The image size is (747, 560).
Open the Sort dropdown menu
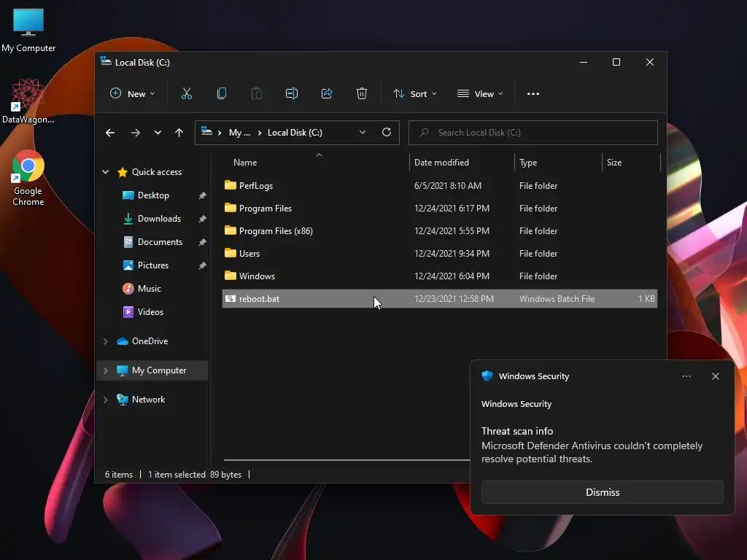click(x=414, y=94)
